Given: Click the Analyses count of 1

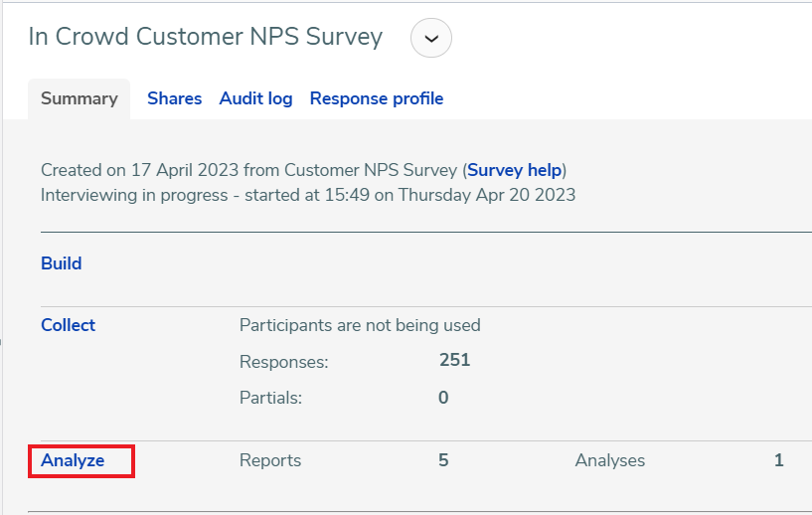Looking at the screenshot, I should [778, 460].
